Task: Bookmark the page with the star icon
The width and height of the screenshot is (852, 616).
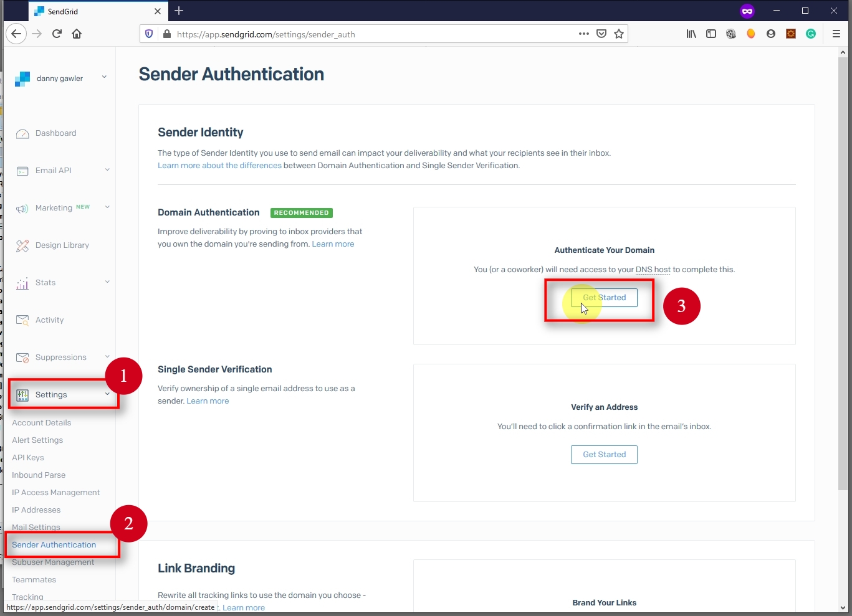Action: pyautogui.click(x=618, y=34)
